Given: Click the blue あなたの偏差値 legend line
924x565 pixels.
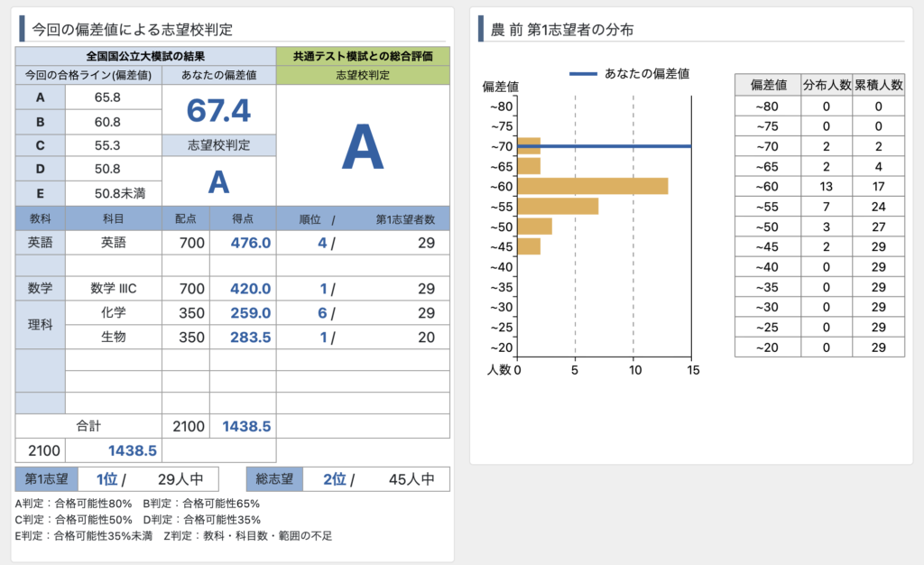Looking at the screenshot, I should coord(583,74).
